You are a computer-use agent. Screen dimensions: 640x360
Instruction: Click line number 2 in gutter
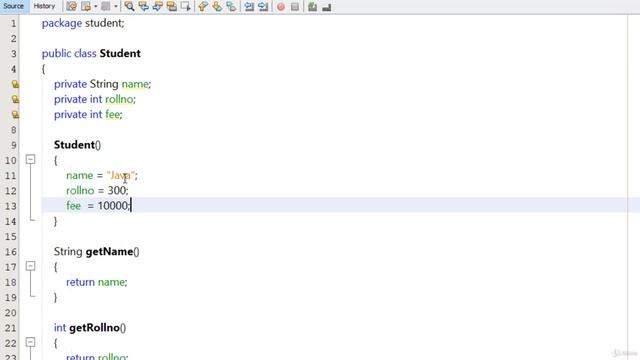pyautogui.click(x=13, y=39)
